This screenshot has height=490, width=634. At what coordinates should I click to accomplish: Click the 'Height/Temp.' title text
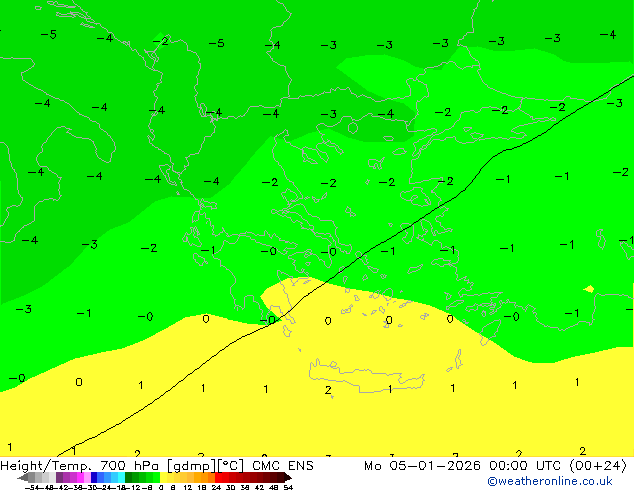click(x=46, y=466)
